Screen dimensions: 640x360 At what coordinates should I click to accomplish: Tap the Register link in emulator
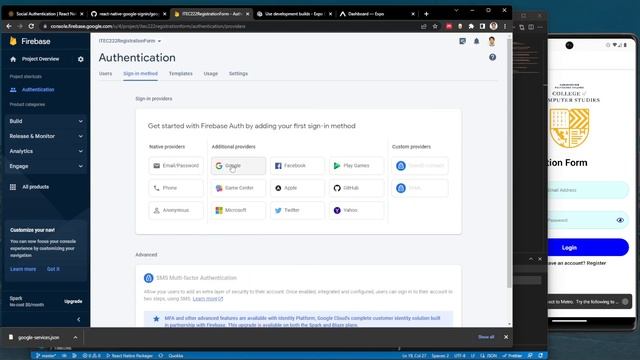[596, 263]
